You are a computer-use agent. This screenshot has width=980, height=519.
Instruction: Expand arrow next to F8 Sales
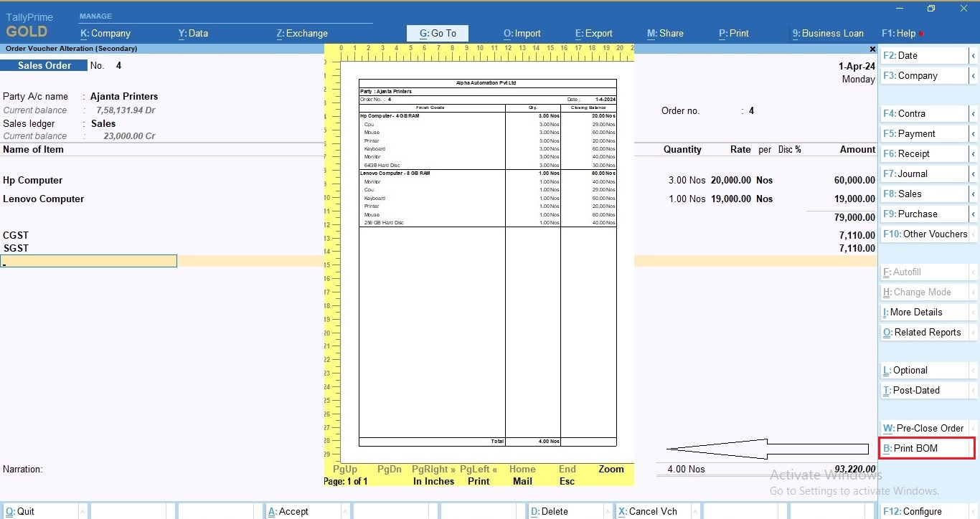[974, 194]
